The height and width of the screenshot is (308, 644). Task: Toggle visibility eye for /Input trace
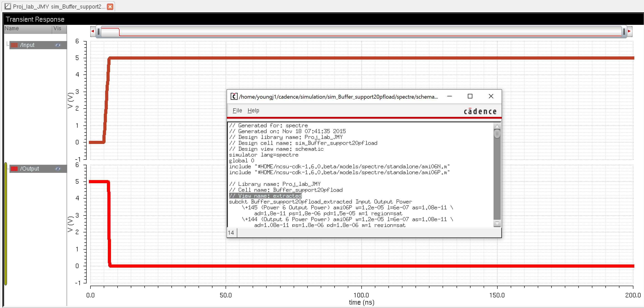point(58,45)
